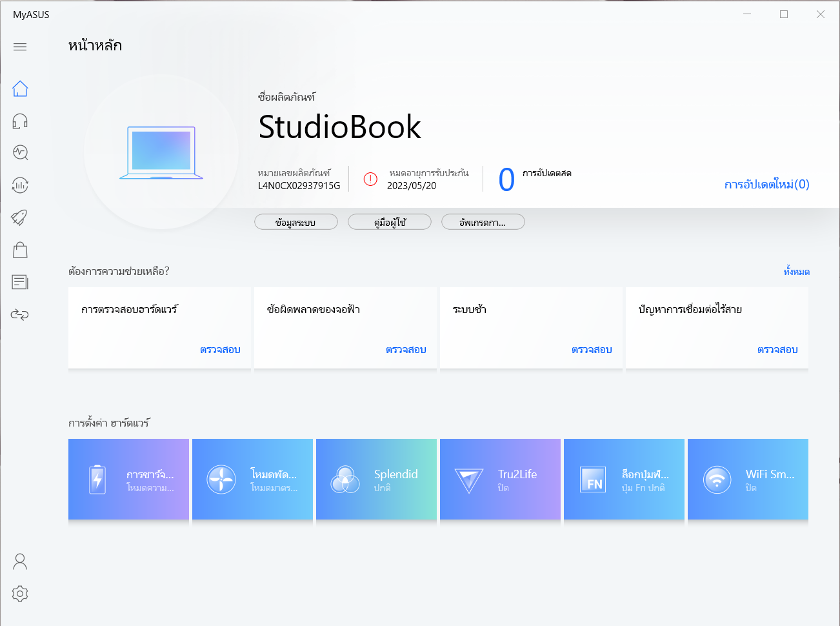This screenshot has height=626, width=840.
Task: Click warranty date 2023/05/20
Action: click(x=412, y=186)
